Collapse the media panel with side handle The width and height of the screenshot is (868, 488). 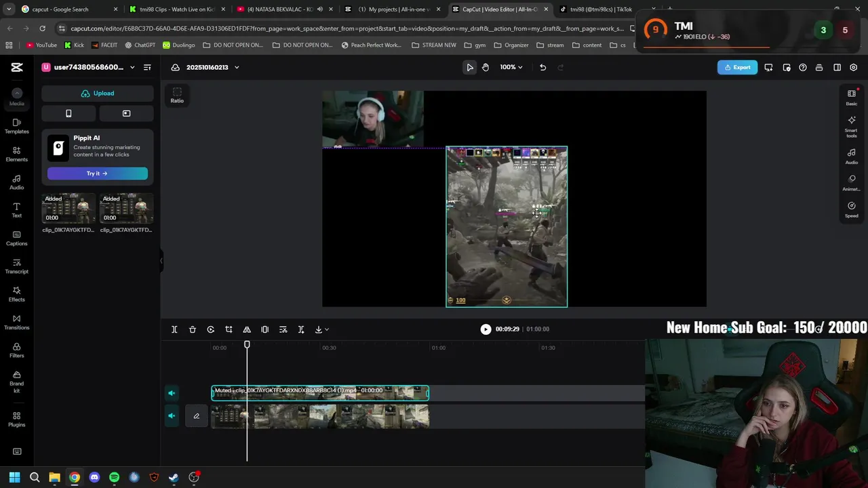click(x=161, y=261)
